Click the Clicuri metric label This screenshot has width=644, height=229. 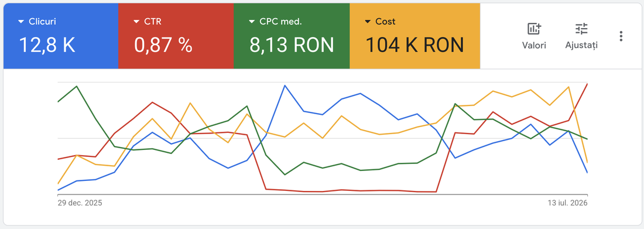coord(42,22)
